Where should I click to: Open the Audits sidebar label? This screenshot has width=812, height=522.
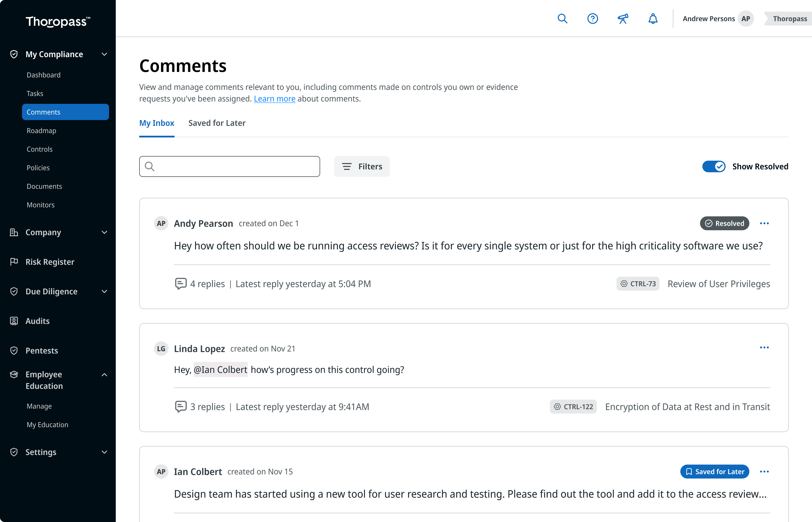[x=38, y=321]
